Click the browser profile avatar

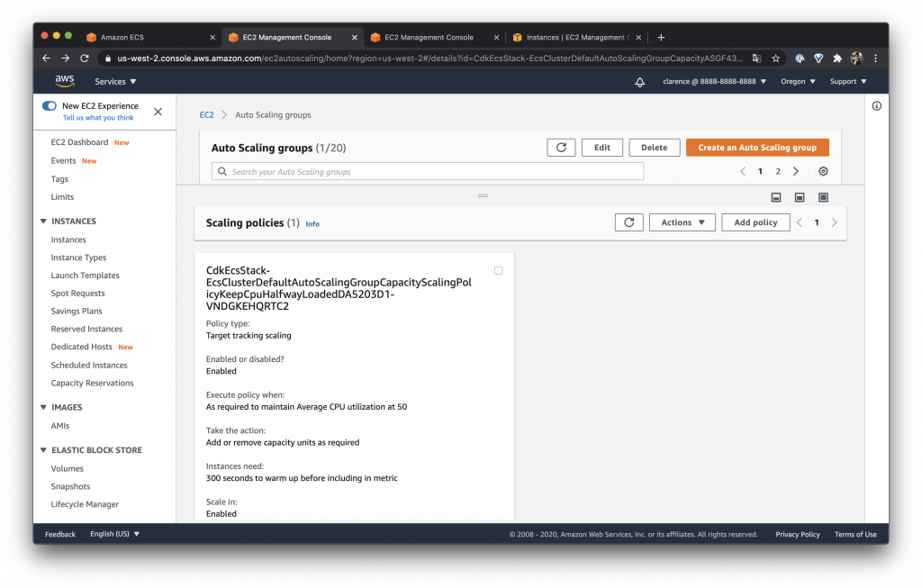pyautogui.click(x=857, y=59)
